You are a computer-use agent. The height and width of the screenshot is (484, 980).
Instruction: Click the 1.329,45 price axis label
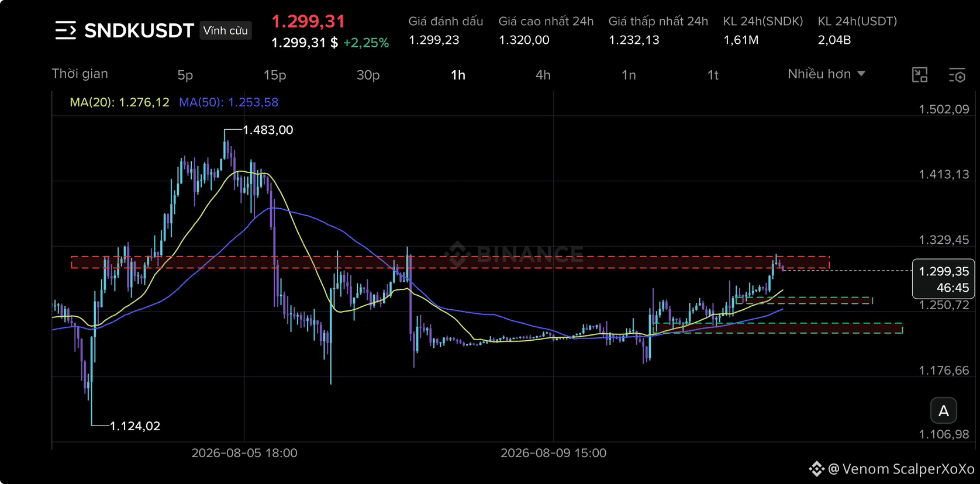click(944, 240)
